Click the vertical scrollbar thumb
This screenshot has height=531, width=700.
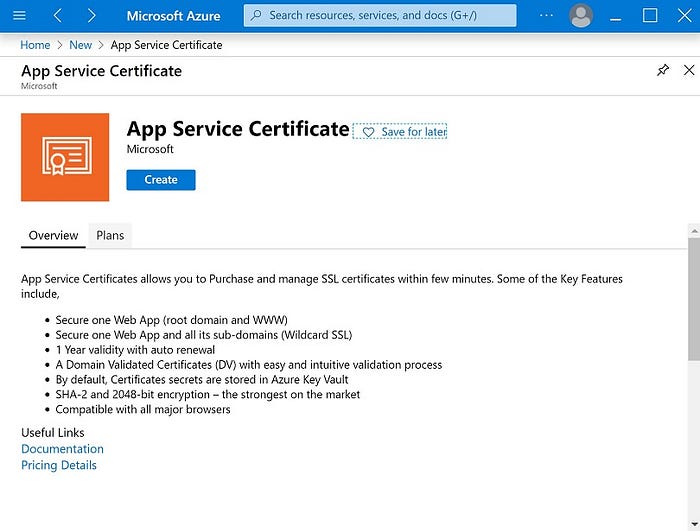[x=694, y=299]
